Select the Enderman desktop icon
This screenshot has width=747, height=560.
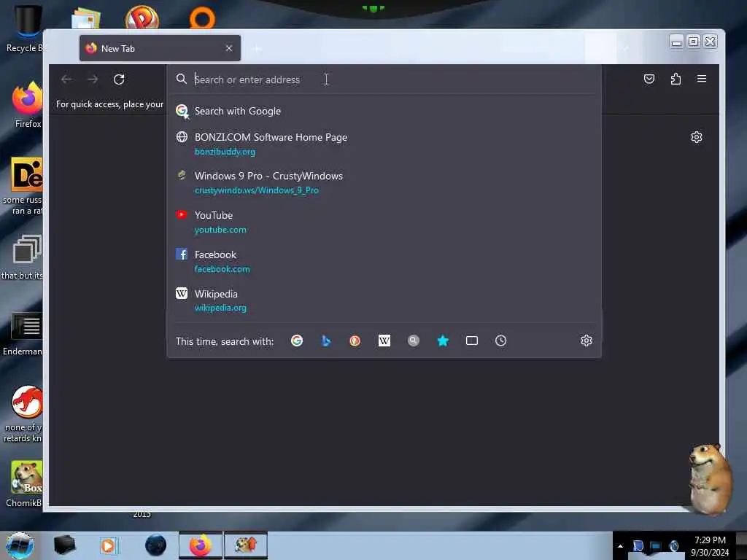[x=24, y=333]
